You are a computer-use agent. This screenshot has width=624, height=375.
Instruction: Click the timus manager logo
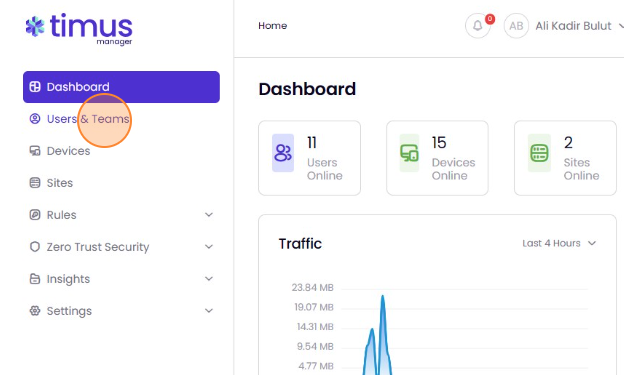coord(79,29)
